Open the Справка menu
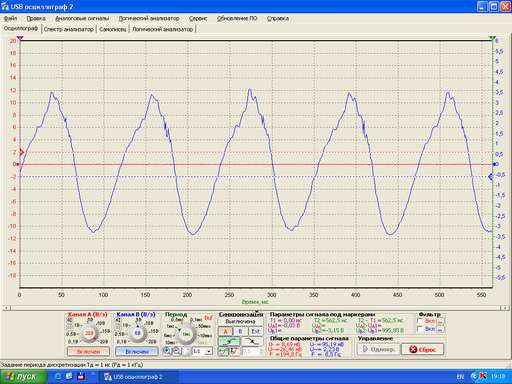The image size is (512, 384). click(278, 18)
